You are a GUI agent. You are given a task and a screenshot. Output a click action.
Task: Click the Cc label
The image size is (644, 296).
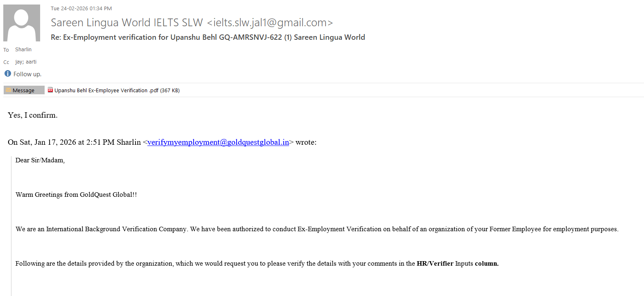(x=6, y=62)
